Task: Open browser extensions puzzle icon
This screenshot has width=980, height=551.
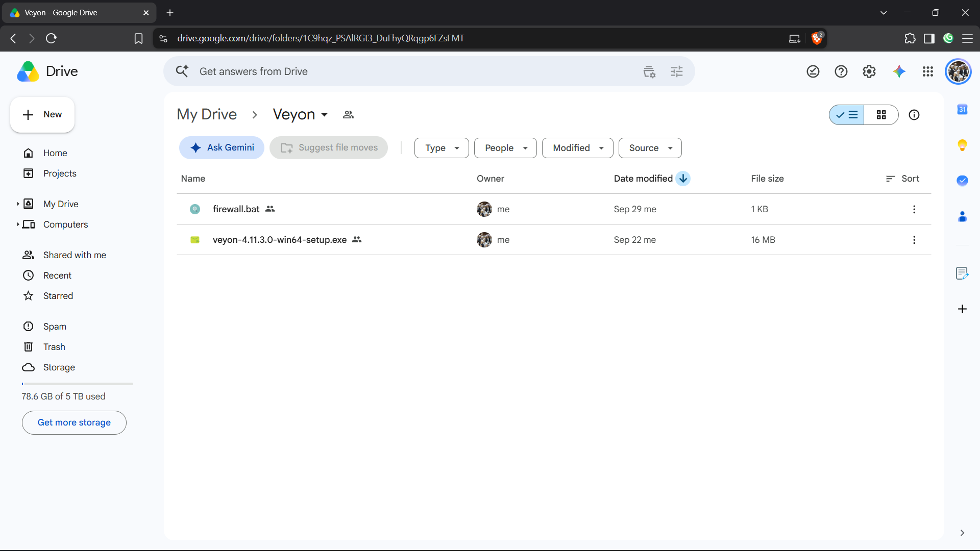Action: click(x=910, y=38)
